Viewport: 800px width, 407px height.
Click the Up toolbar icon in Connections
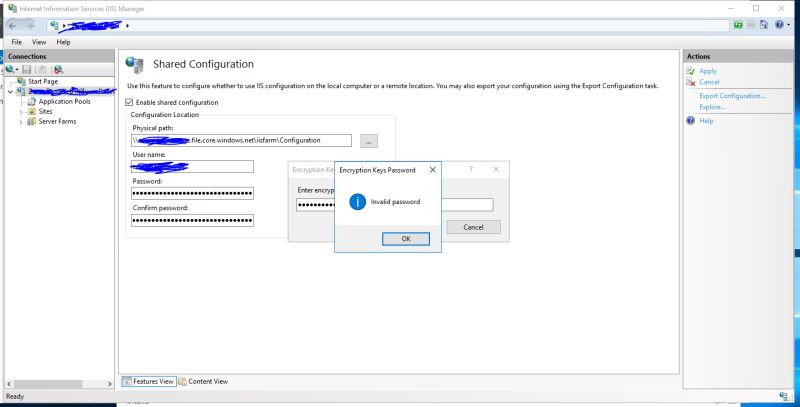42,69
